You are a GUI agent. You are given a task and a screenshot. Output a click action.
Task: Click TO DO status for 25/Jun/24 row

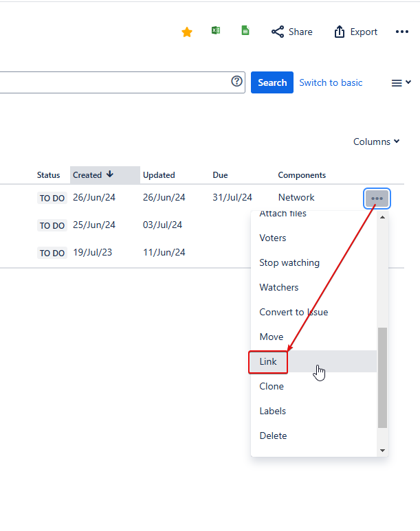(x=52, y=225)
